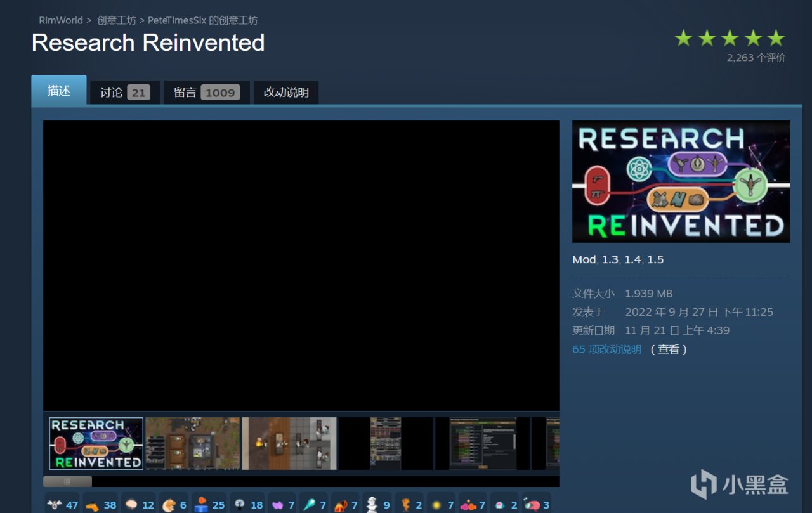Click the red and orange award with count 7
This screenshot has width=812, height=513.
point(345,503)
